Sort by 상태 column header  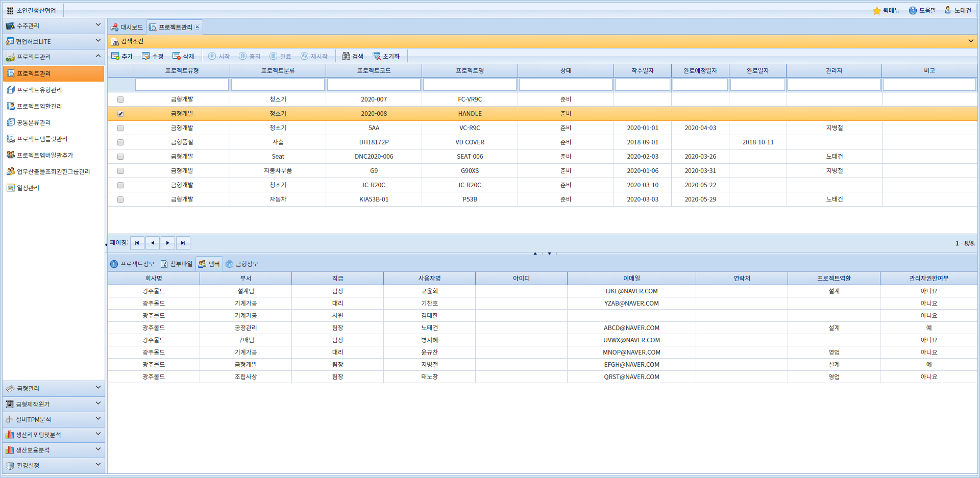click(566, 71)
